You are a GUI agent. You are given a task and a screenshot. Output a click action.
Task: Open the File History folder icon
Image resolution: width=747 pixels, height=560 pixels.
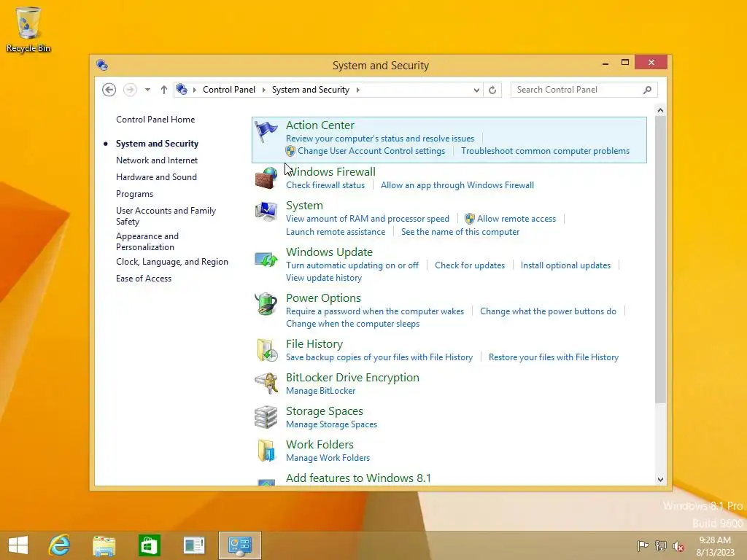pos(267,351)
